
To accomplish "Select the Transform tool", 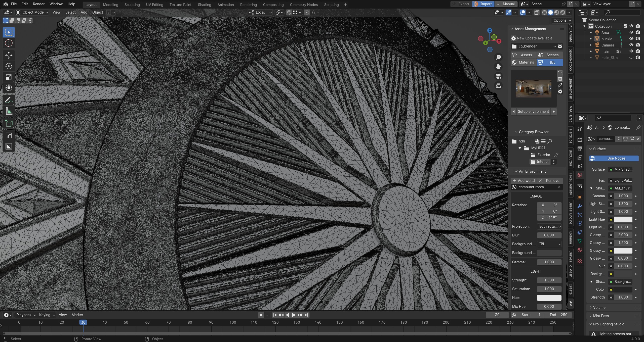I will (9, 88).
